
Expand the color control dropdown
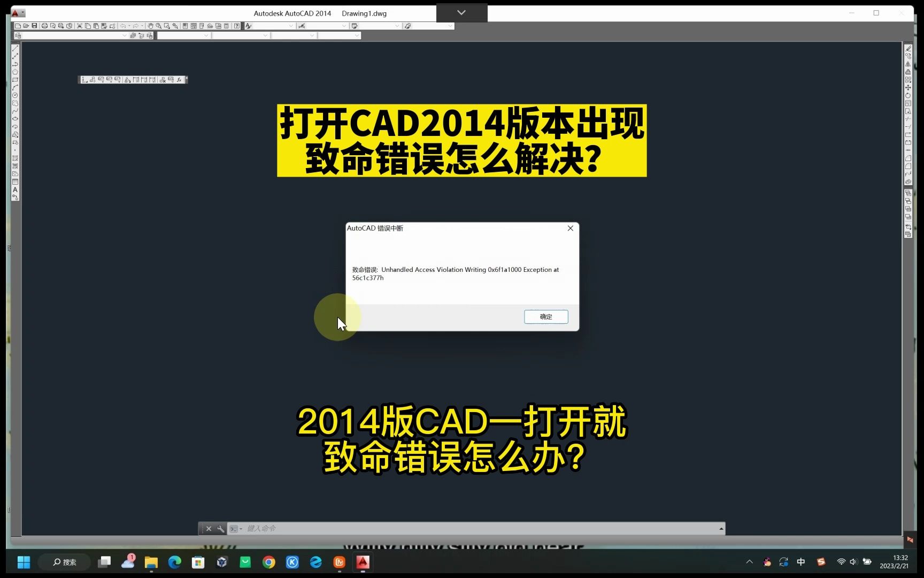(x=206, y=35)
